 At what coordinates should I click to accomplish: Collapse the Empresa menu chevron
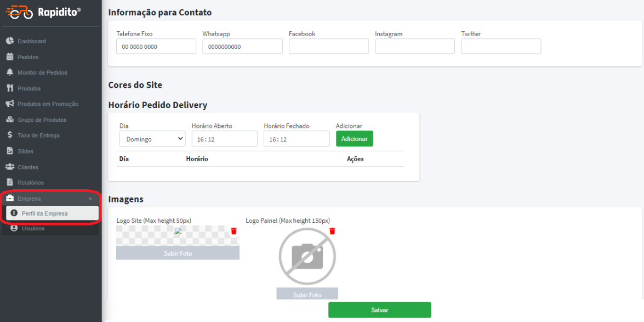click(x=90, y=199)
